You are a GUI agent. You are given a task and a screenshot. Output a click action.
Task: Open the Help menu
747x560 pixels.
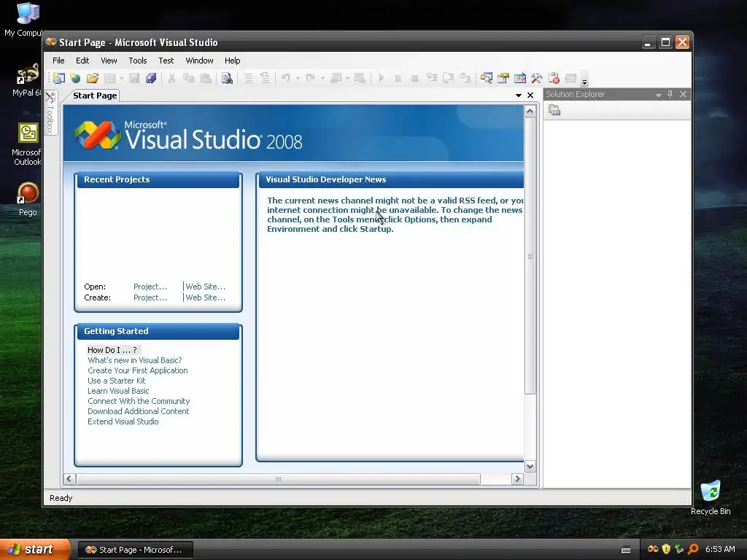tap(233, 61)
